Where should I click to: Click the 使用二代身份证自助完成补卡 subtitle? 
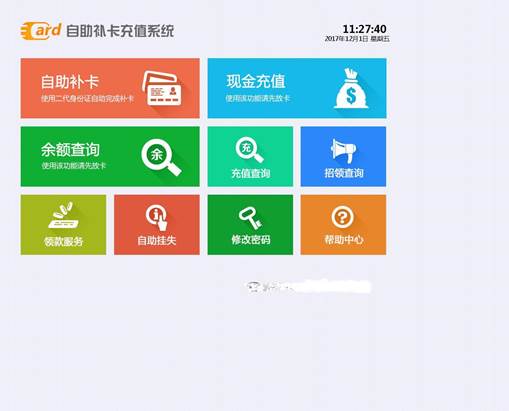[x=87, y=99]
